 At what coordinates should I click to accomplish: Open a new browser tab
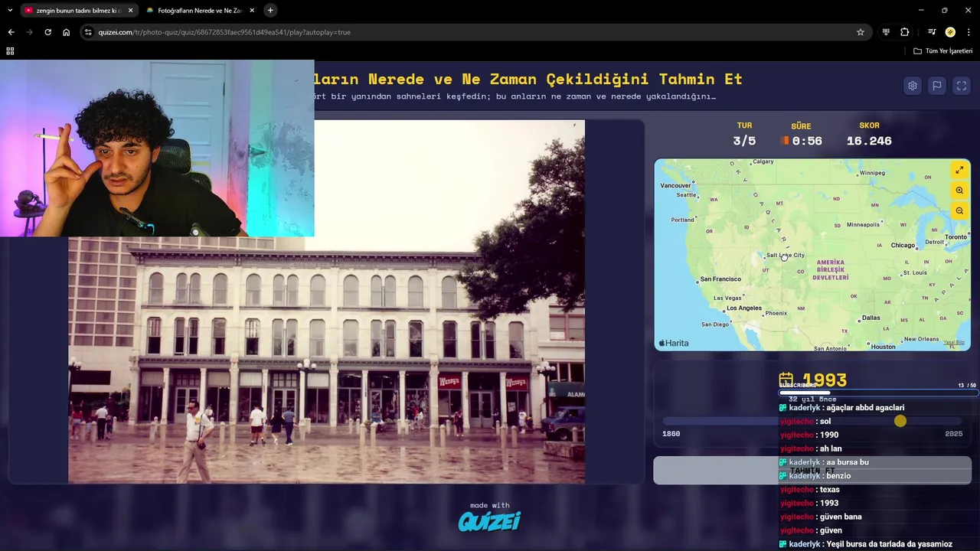270,10
